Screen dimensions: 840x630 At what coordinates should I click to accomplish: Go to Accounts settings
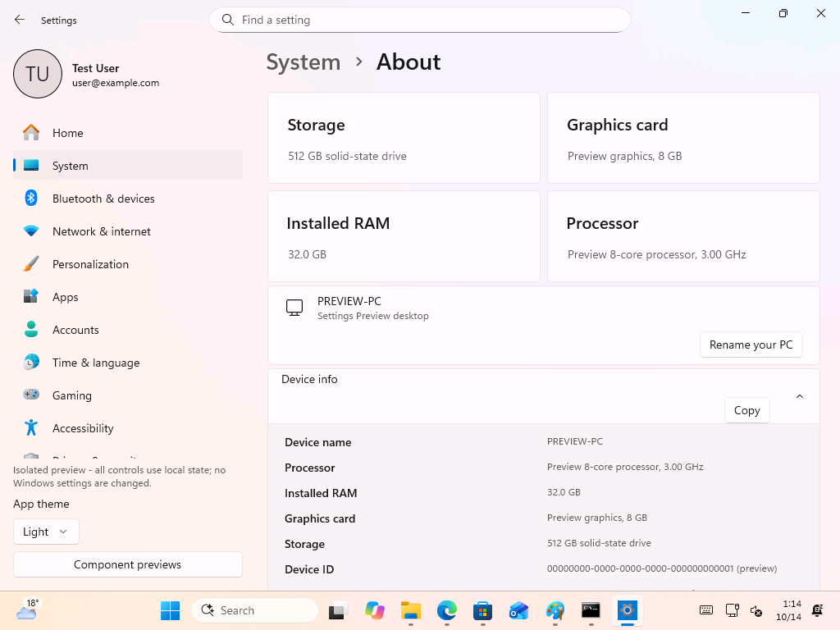pyautogui.click(x=127, y=330)
